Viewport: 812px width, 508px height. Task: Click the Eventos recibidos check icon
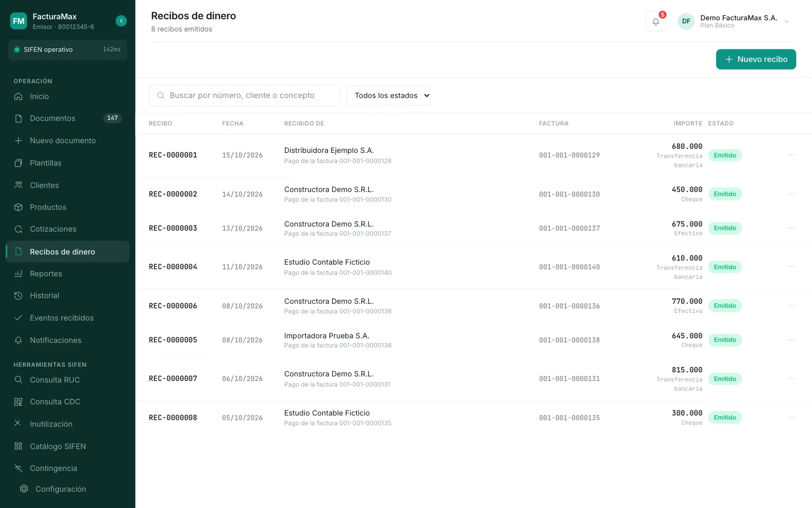18,318
